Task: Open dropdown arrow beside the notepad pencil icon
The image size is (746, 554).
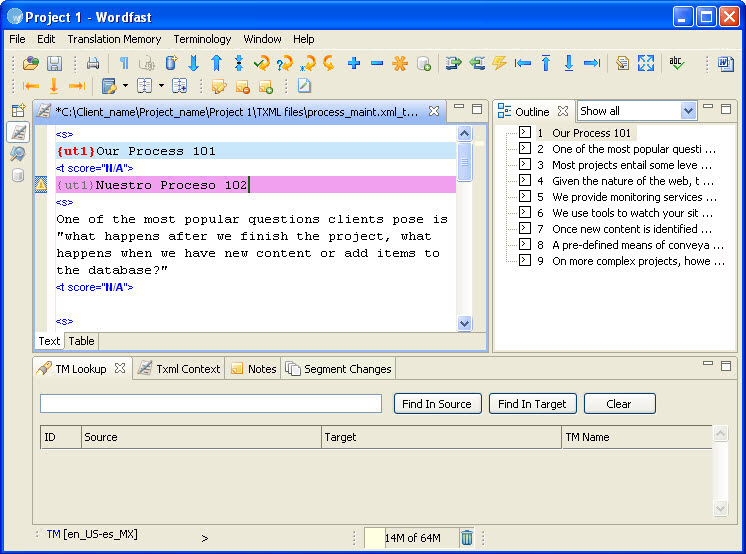Action: click(125, 86)
